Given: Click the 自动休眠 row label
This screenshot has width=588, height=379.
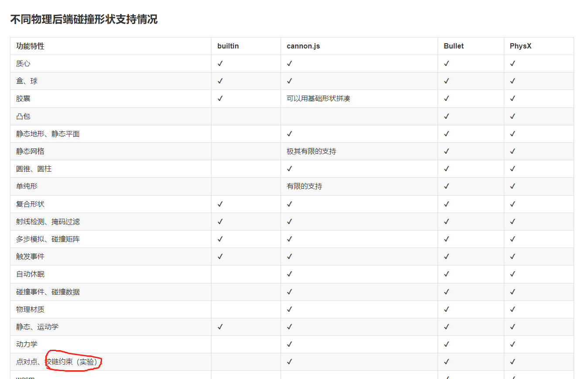Looking at the screenshot, I should (x=30, y=274).
